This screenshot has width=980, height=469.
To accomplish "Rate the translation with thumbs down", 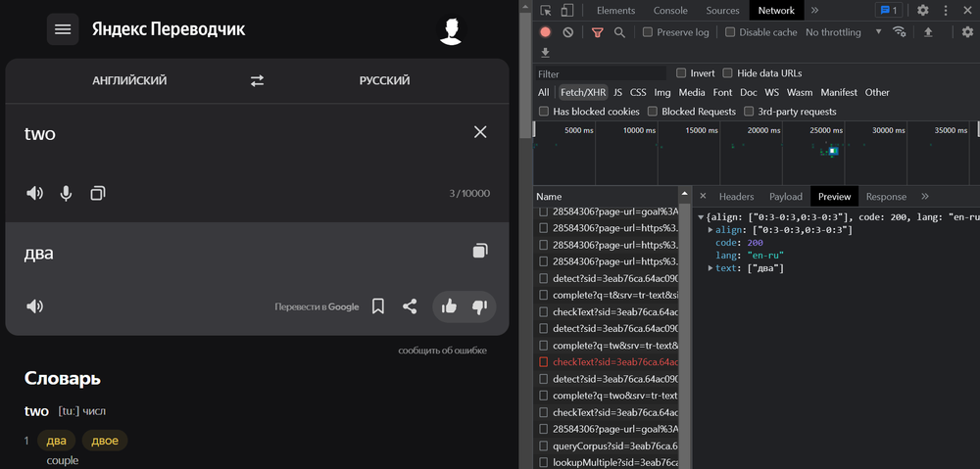I will 479,306.
